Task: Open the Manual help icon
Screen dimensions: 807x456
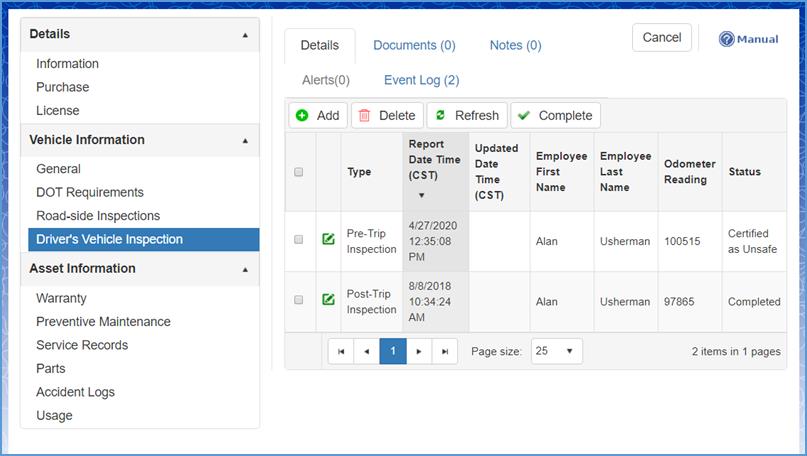Action: point(728,39)
